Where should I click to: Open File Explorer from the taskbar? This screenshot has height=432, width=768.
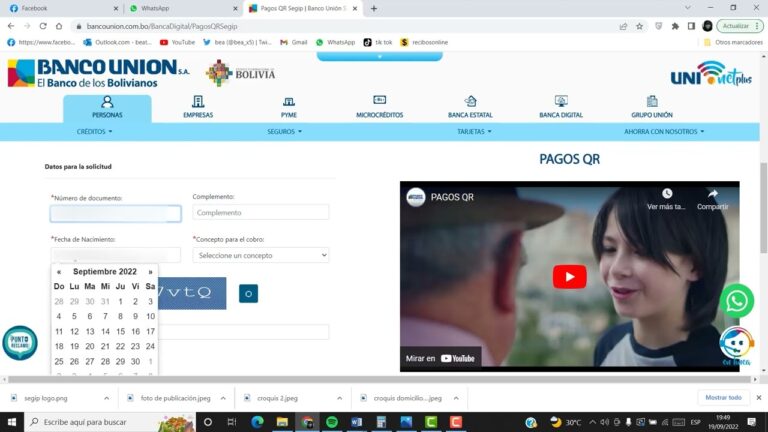pos(282,422)
